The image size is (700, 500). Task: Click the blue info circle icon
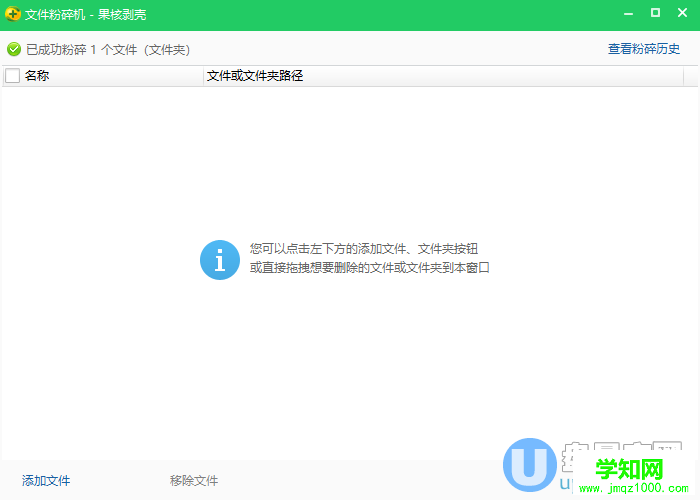point(220,259)
